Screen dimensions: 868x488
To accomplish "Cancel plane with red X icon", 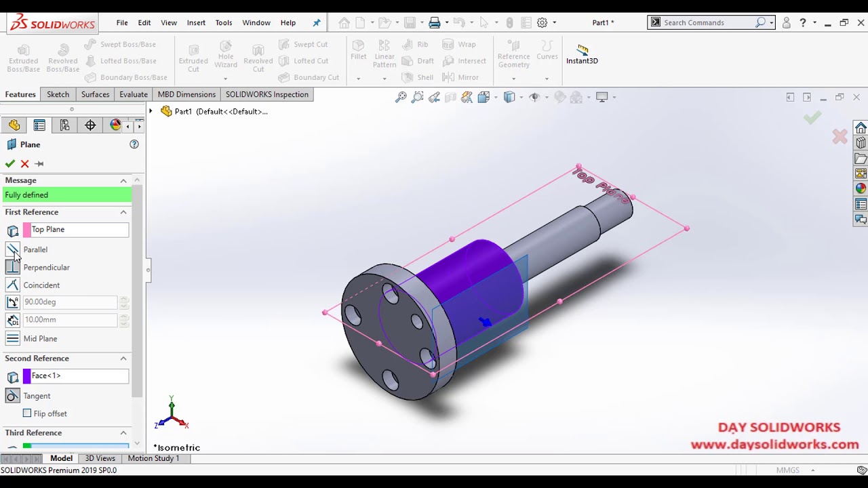I will tap(24, 163).
